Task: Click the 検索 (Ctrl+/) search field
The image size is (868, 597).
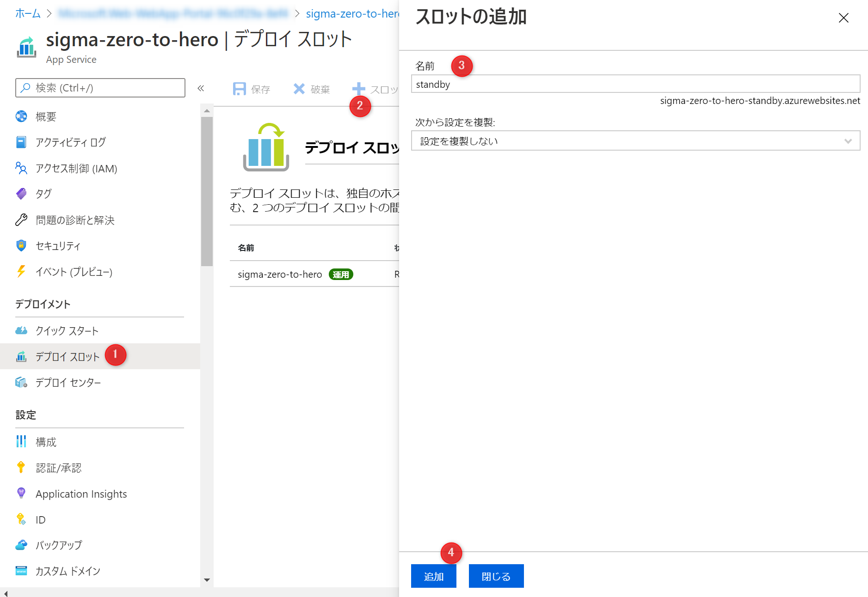Action: [100, 88]
